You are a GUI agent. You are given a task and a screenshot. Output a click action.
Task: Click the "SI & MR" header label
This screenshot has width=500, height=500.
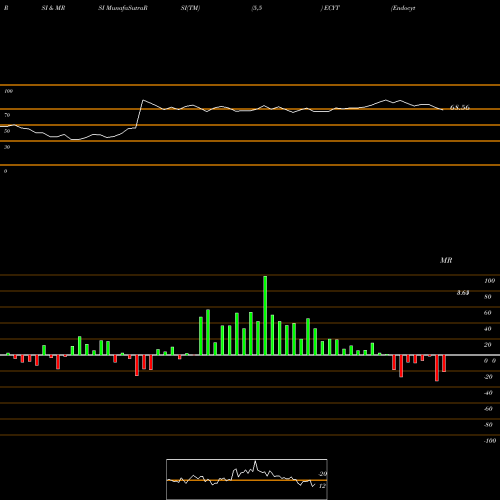(53, 8)
